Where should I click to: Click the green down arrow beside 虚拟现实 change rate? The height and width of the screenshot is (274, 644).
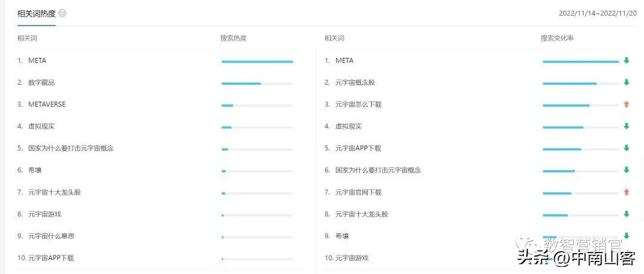[x=626, y=126]
